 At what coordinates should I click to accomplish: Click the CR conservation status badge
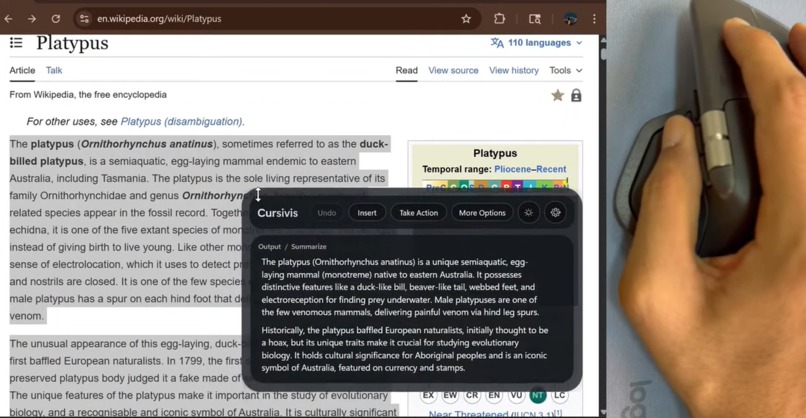click(472, 395)
